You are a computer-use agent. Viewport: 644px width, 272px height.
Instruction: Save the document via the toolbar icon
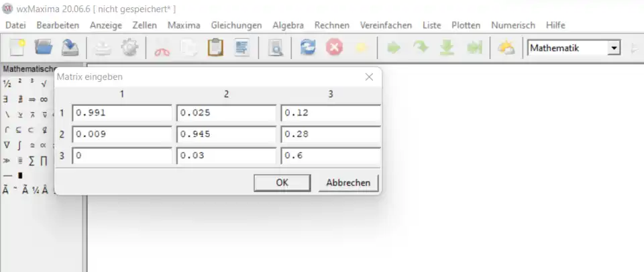tap(70, 48)
